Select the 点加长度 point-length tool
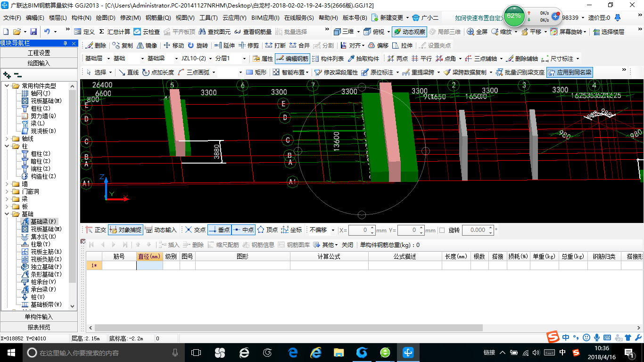The width and height of the screenshot is (644, 362). click(x=158, y=72)
